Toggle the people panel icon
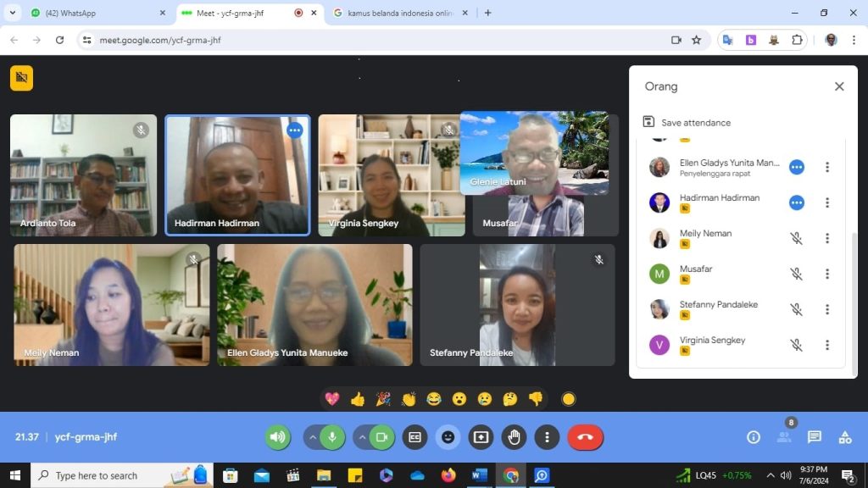Viewport: 868px width, 488px height. (784, 437)
